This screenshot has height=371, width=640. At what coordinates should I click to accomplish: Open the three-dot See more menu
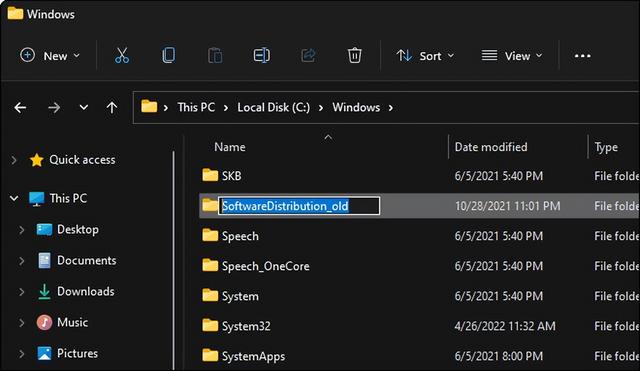tap(582, 56)
